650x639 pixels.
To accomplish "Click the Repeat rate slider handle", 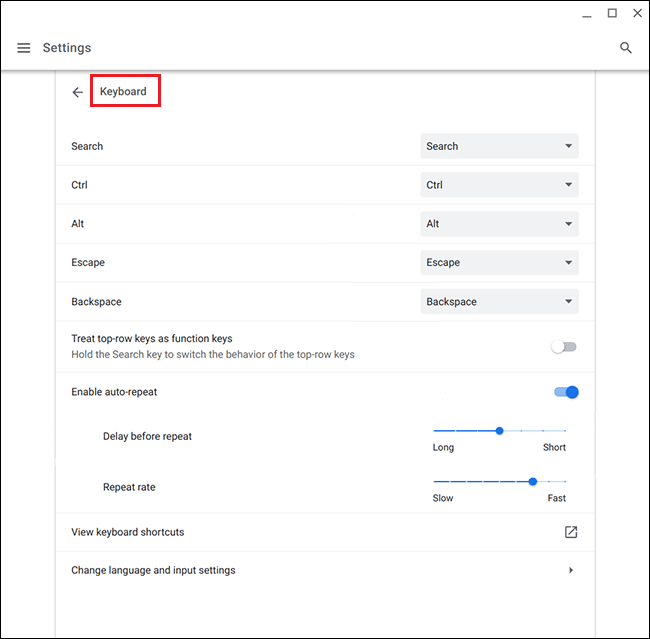I will coord(533,481).
